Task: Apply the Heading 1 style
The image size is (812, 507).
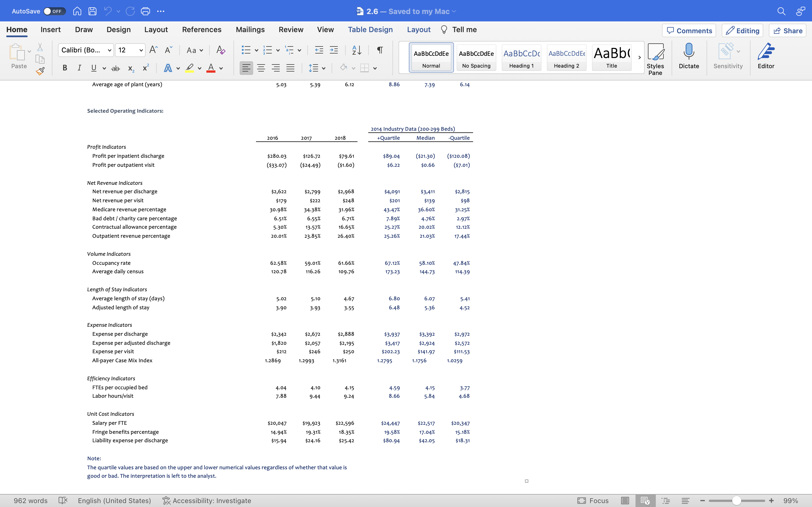Action: click(x=521, y=57)
